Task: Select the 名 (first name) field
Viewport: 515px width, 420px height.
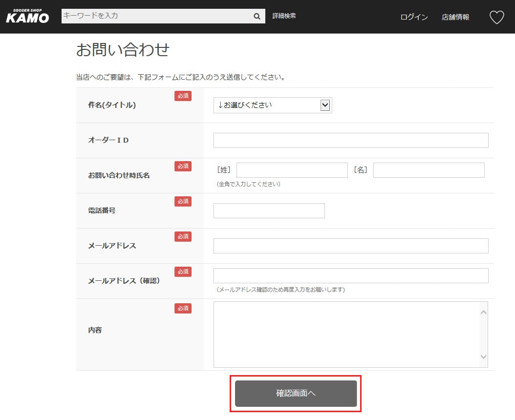Action: 429,170
